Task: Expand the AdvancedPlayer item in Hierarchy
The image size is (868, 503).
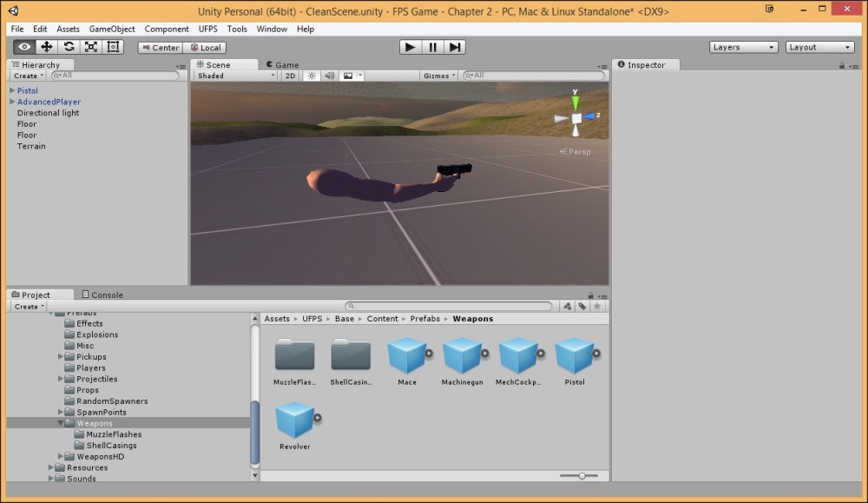Action: [10, 102]
